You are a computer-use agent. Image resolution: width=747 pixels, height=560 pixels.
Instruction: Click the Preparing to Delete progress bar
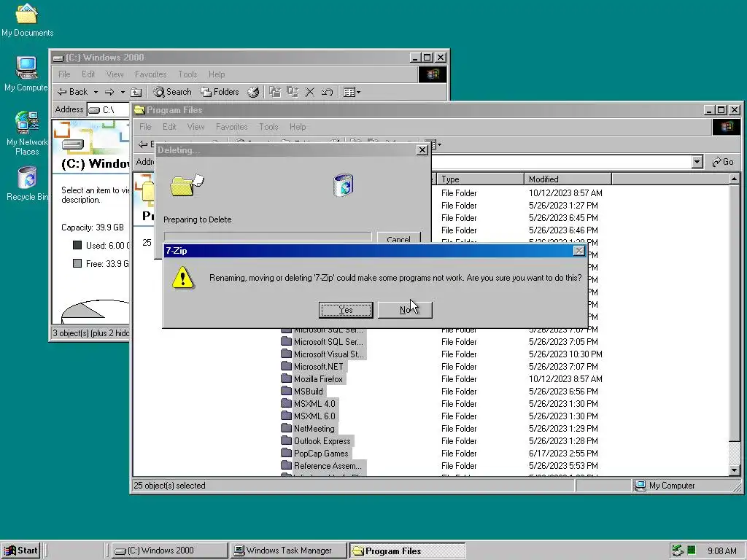[268, 237]
